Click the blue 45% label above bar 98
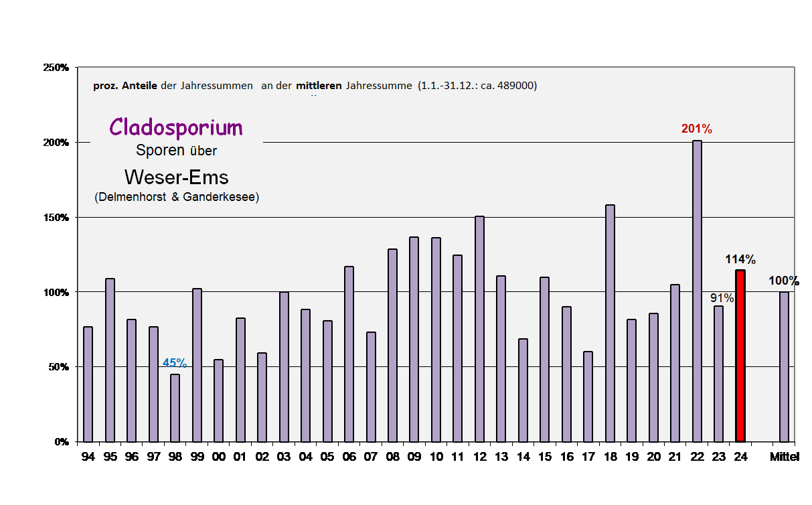This screenshot has height=505, width=812. coord(175,363)
